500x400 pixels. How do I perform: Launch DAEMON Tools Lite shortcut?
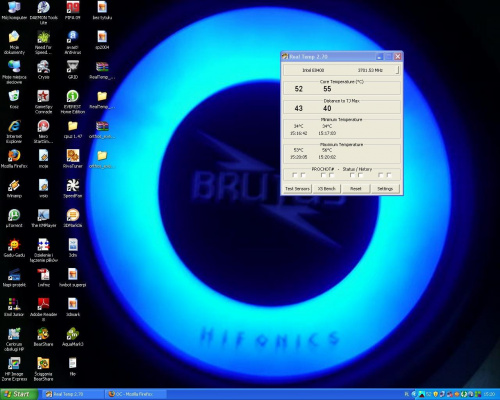[43, 12]
